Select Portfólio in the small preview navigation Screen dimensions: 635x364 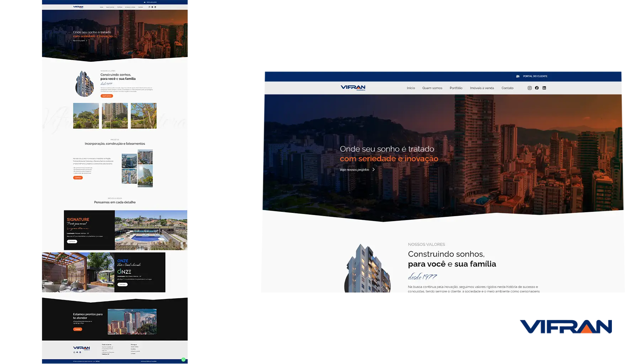[x=120, y=7]
